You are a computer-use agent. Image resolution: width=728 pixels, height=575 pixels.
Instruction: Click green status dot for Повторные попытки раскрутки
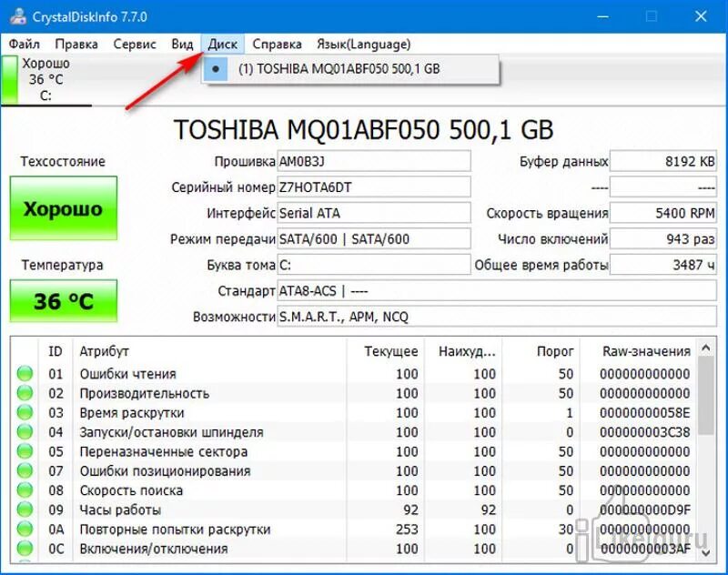coord(25,530)
